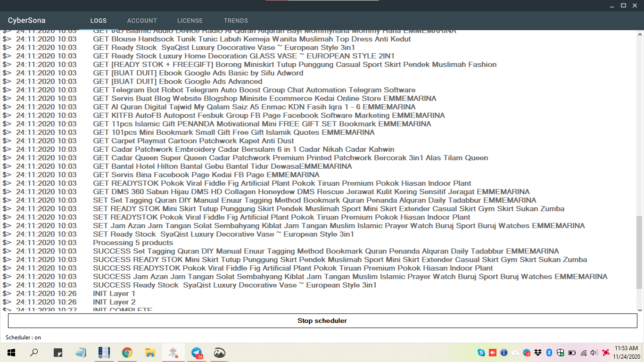Click the Bluetooth tray icon

(549, 353)
